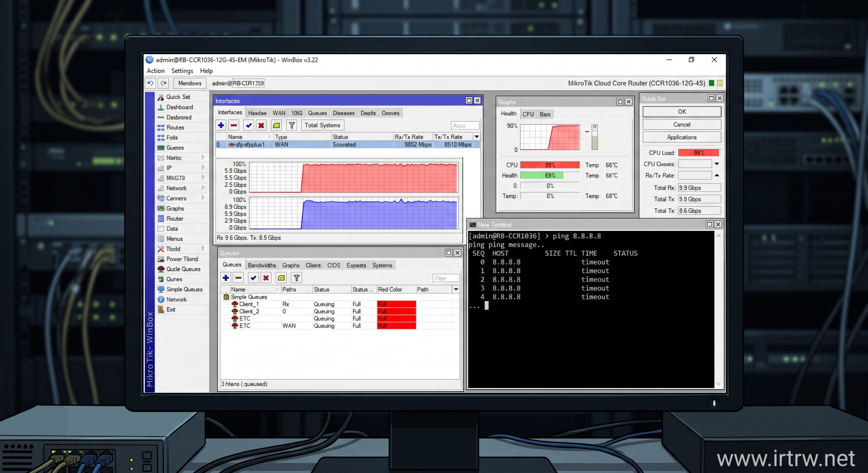868x473 pixels.
Task: Click the yellow comment icon in Queues toolbar
Action: pos(281,278)
